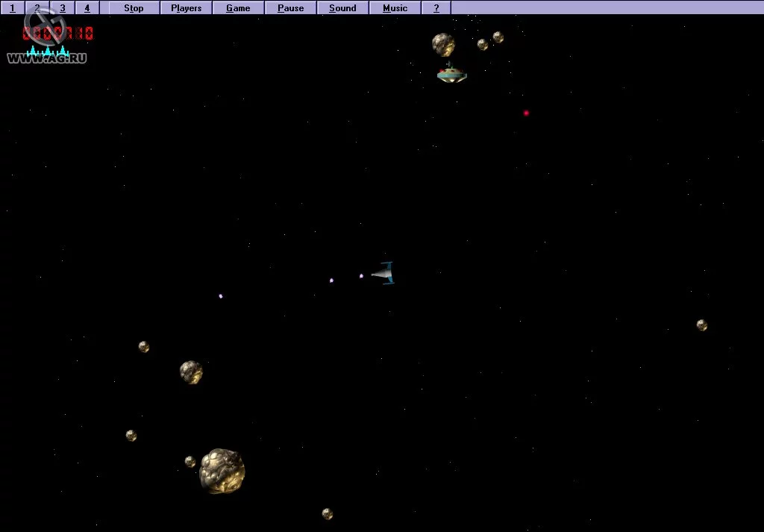Image resolution: width=764 pixels, height=532 pixels.
Task: Open the ? help menu
Action: (x=436, y=7)
